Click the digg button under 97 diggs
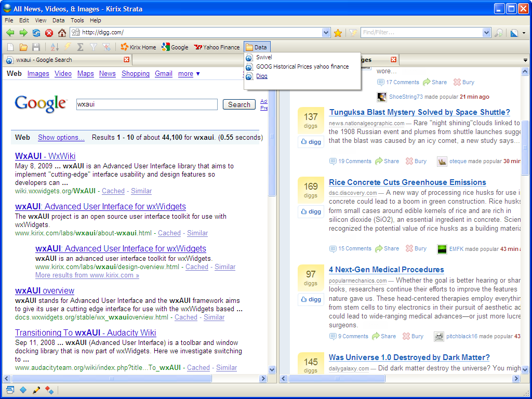This screenshot has width=532, height=399. click(311, 299)
